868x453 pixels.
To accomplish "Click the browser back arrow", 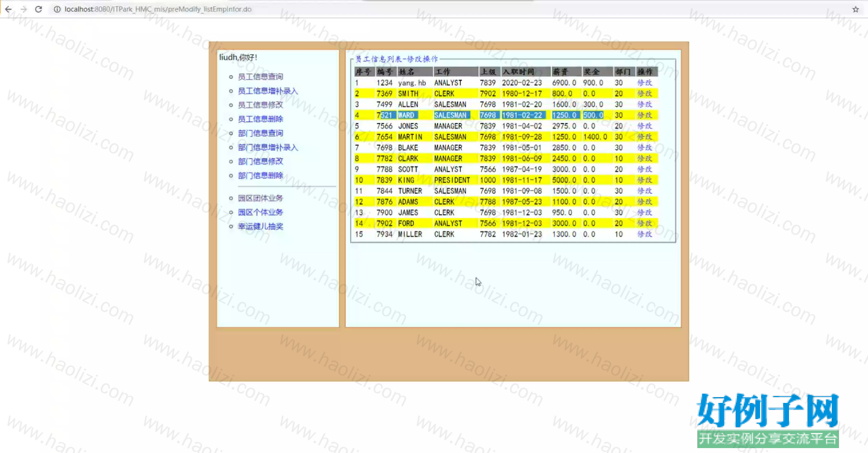I will (8, 9).
